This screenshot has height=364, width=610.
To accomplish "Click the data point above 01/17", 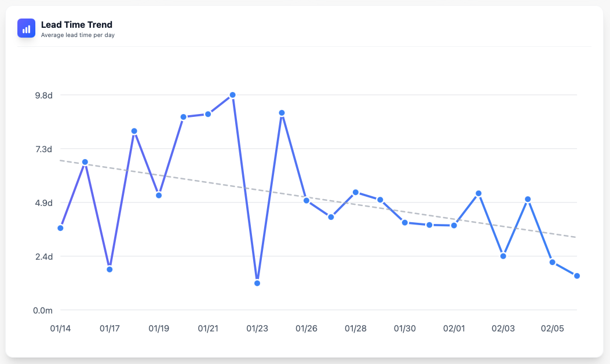I will coord(109,270).
